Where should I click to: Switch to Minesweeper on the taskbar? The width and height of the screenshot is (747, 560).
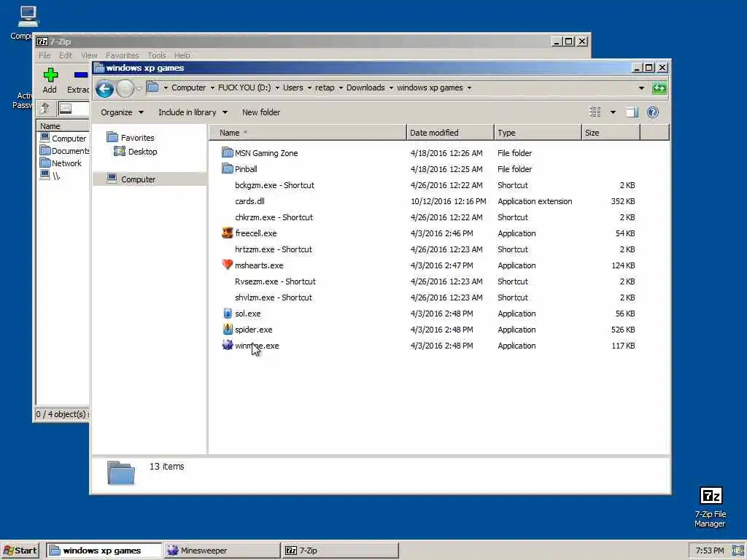(222, 551)
